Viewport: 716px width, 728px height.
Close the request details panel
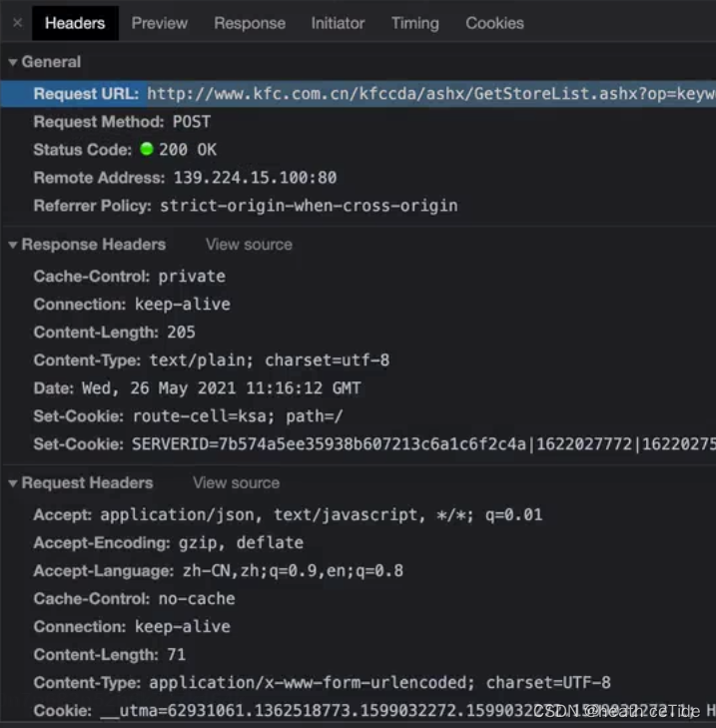coord(18,22)
